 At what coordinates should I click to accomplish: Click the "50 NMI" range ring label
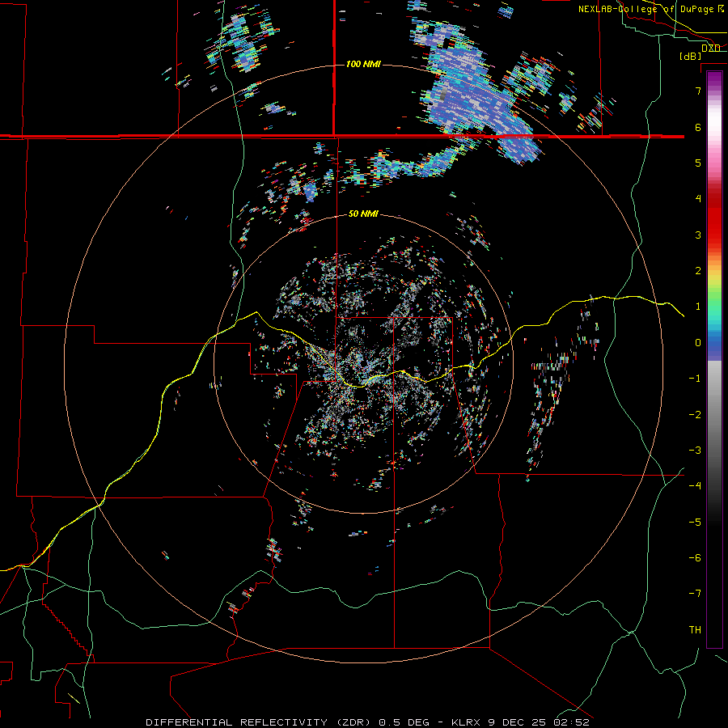coord(363,214)
